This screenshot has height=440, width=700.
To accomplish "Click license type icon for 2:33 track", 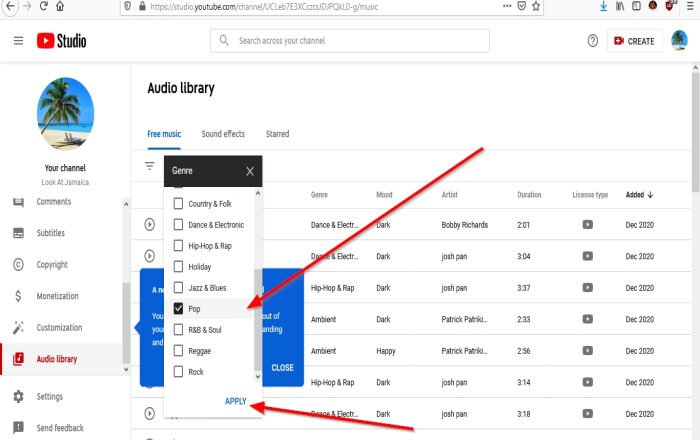I will click(x=588, y=319).
